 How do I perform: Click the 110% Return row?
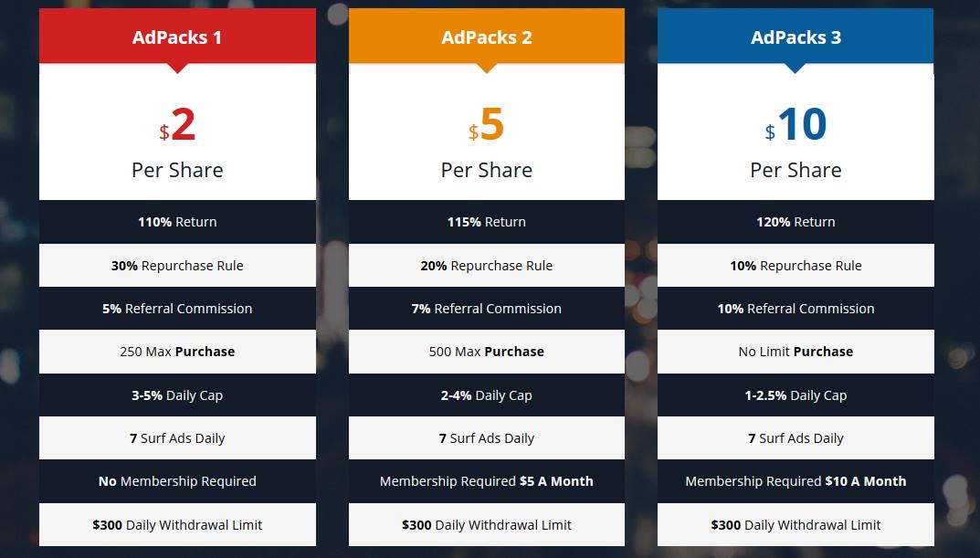[x=177, y=222]
